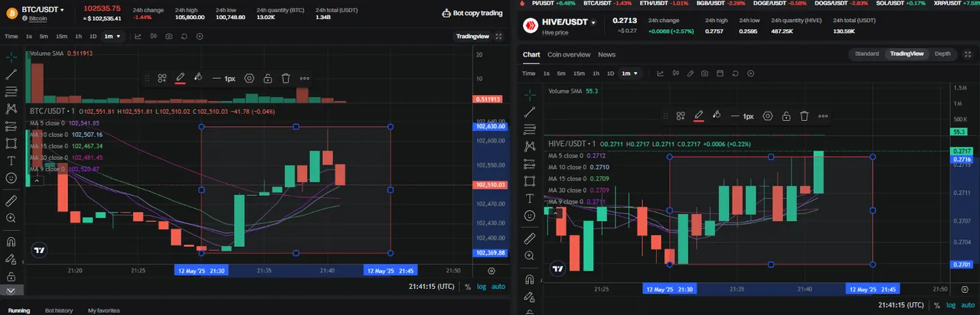Click the reset refresh icon in HIVE toolbar
Image resolution: width=980 pixels, height=315 pixels.
coord(735,73)
